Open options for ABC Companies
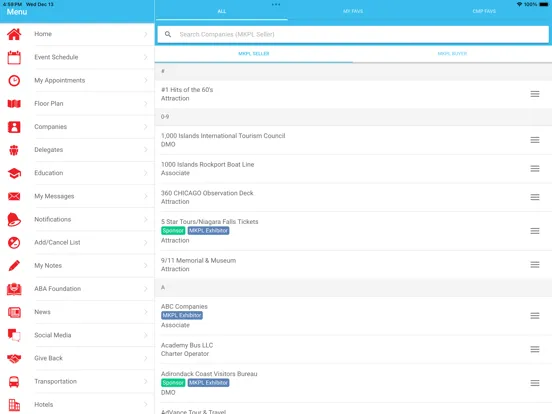The width and height of the screenshot is (552, 414). click(535, 316)
